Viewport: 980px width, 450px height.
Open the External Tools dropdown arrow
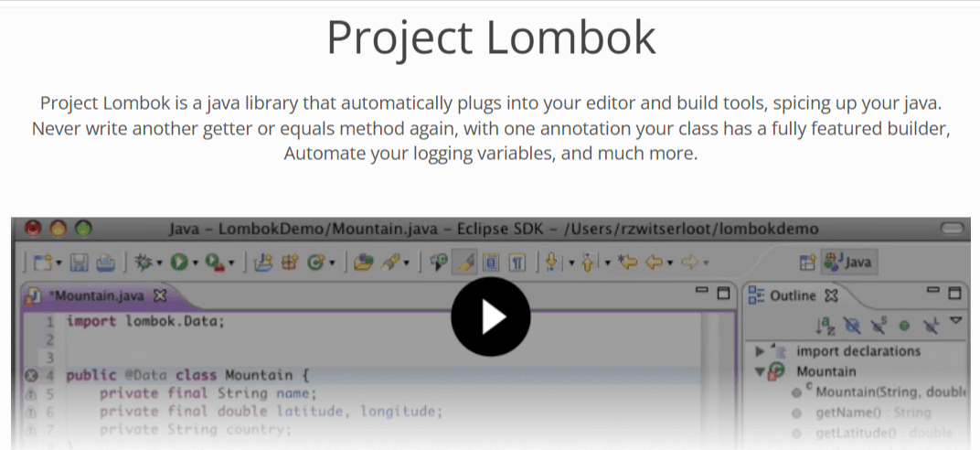[x=231, y=263]
